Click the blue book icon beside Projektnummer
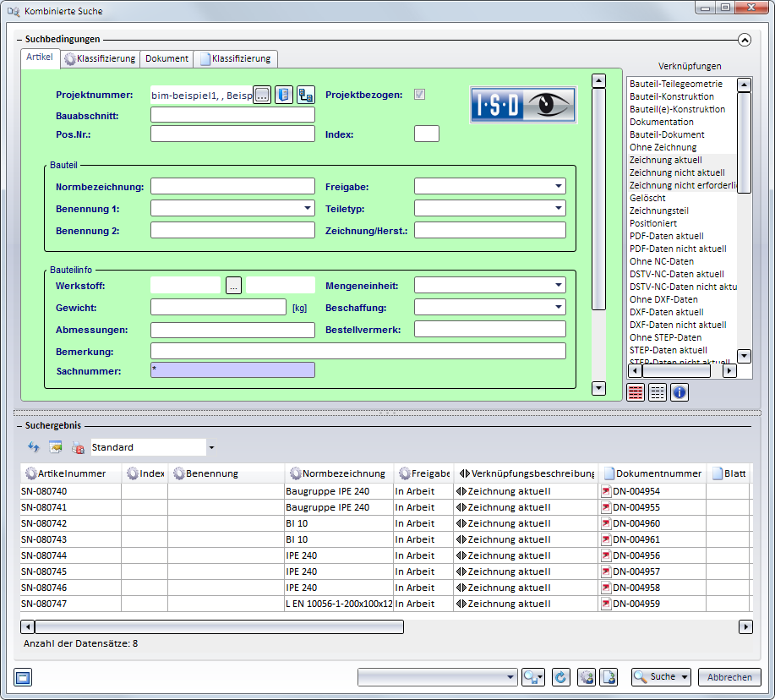Screen dimensions: 775x700 coord(285,95)
